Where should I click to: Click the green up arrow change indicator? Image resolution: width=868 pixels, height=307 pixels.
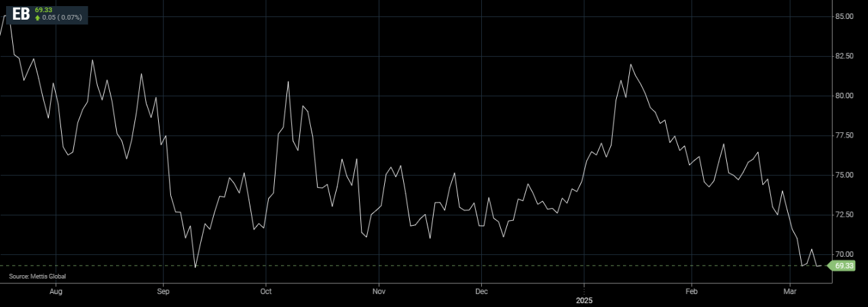click(x=37, y=18)
